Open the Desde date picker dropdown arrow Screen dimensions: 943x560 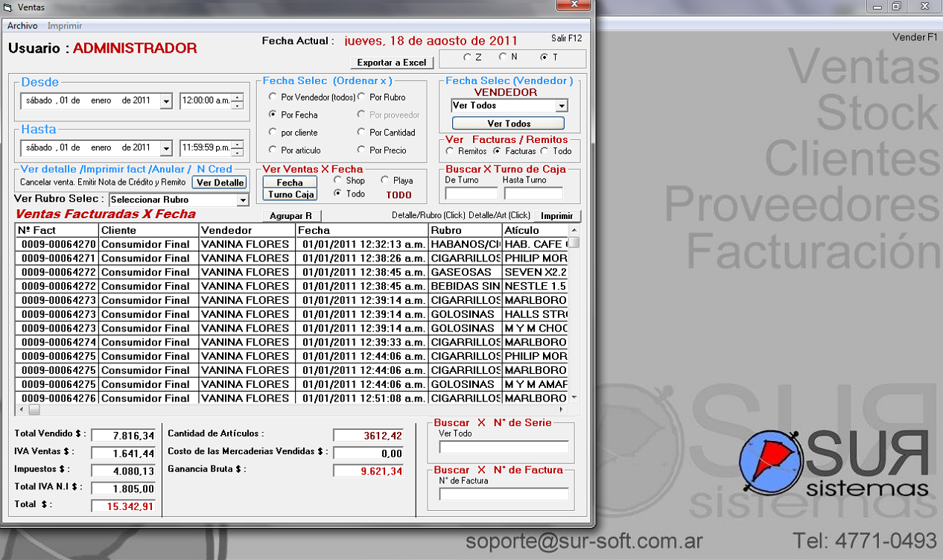coord(165,101)
